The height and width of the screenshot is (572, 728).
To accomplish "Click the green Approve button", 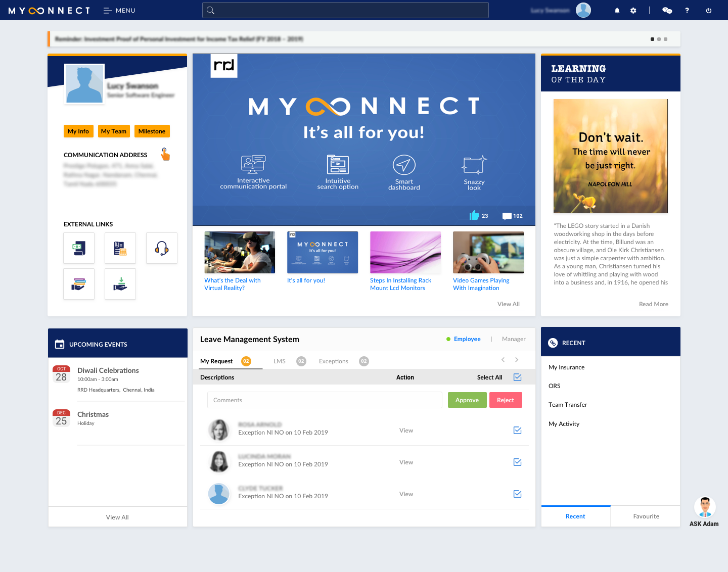I will tap(467, 400).
